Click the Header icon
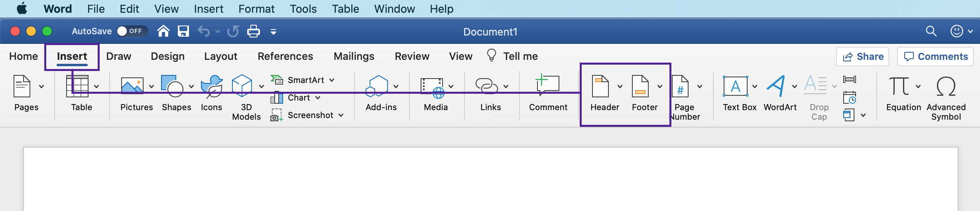980x211 pixels. [x=600, y=86]
